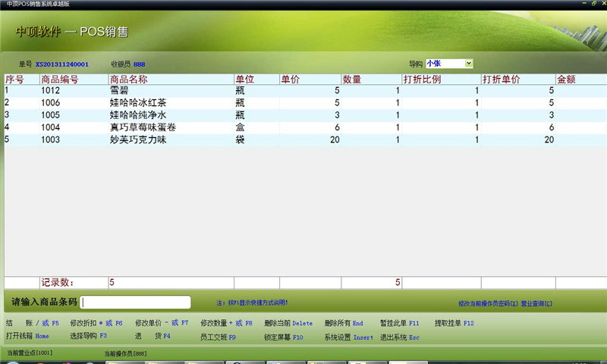Viewport: 607px width, 364px height.
Task: Select the 娃哈哈冰红茶 row
Action: [306, 103]
